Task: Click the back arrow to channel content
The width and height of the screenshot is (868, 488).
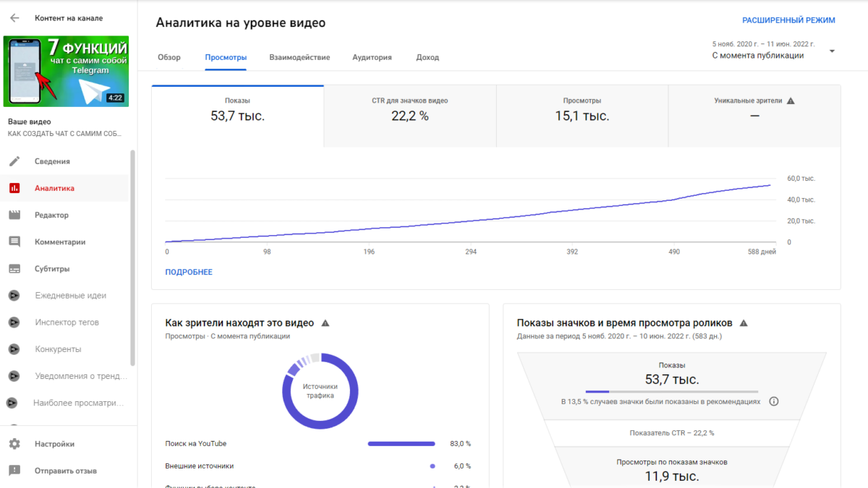Action: [14, 18]
